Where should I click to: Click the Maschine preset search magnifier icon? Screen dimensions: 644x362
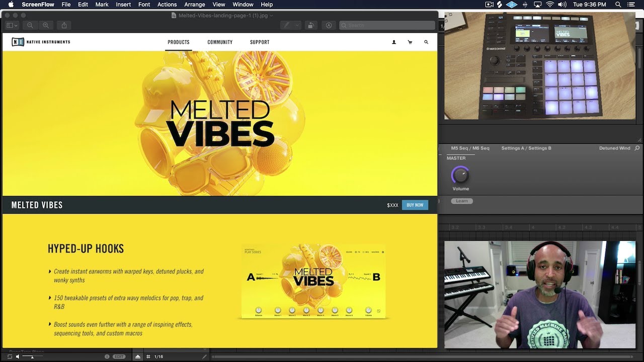(637, 148)
